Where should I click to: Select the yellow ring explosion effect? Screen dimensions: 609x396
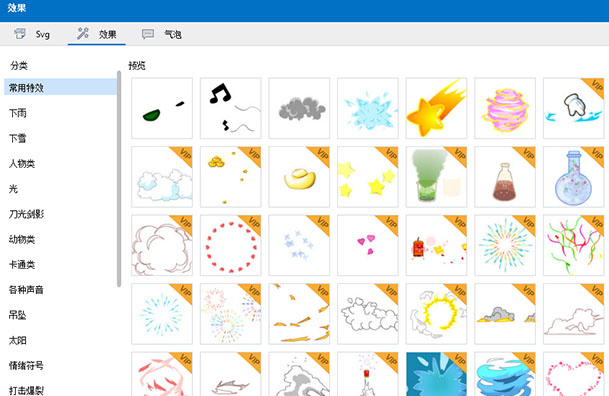tap(437, 314)
